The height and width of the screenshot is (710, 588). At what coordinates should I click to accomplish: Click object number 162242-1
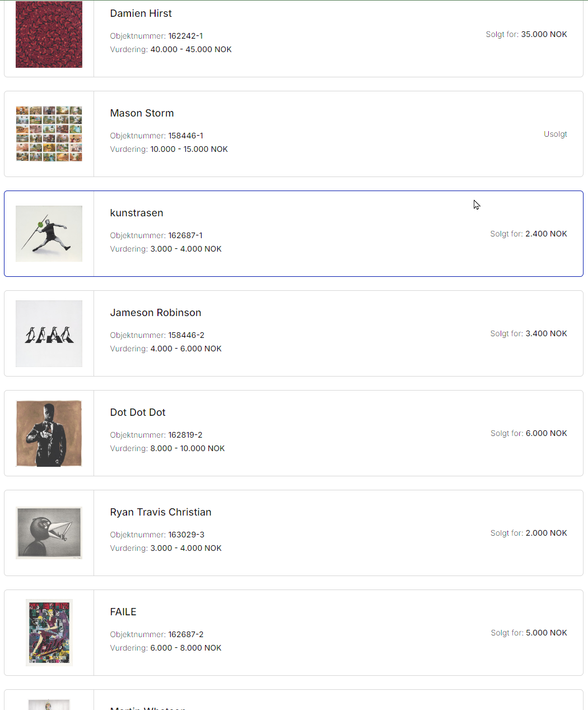point(185,36)
